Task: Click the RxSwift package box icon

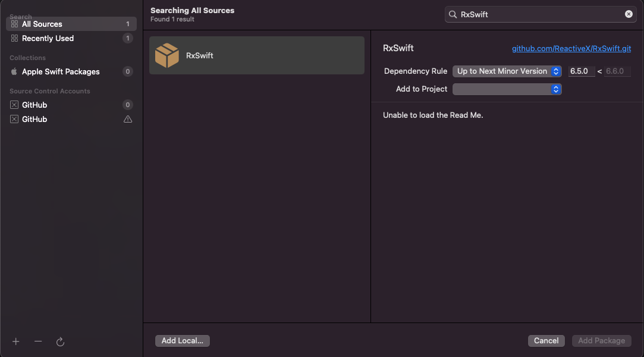Action: pyautogui.click(x=167, y=55)
